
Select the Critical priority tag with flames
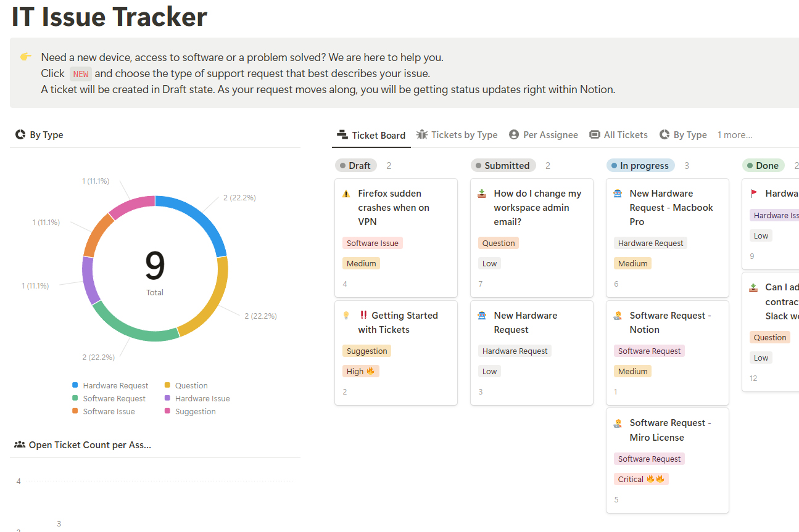click(x=641, y=479)
